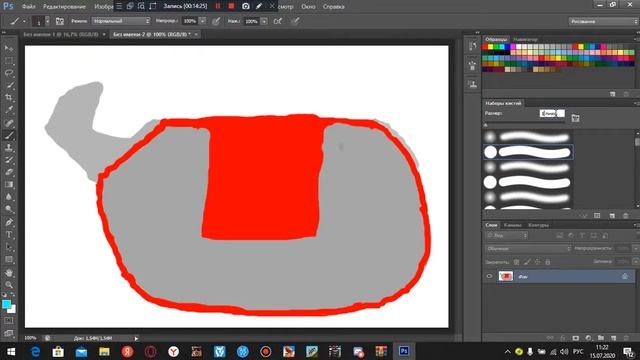
Task: Switch to the Контуры tab
Action: [538, 225]
